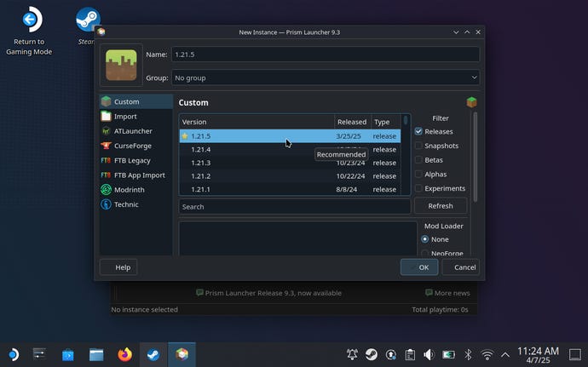Open Dolphin file manager from taskbar

(96, 354)
